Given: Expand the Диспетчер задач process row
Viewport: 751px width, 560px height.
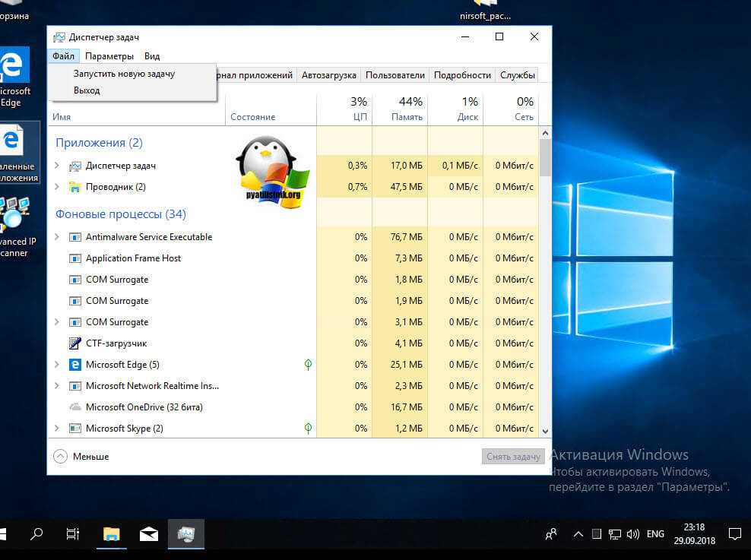Looking at the screenshot, I should click(57, 166).
